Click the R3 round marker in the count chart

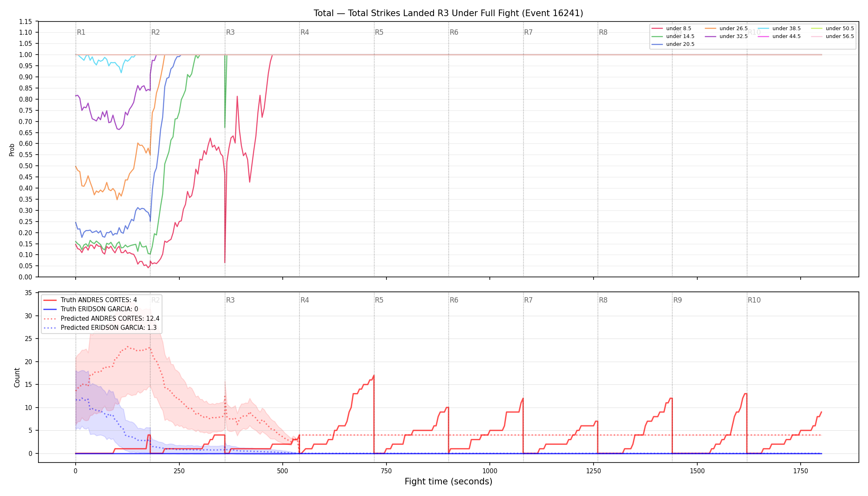pyautogui.click(x=230, y=300)
